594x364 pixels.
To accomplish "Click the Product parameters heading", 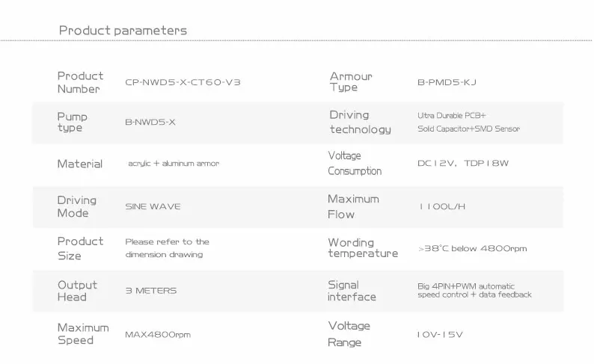I will pyautogui.click(x=123, y=31).
